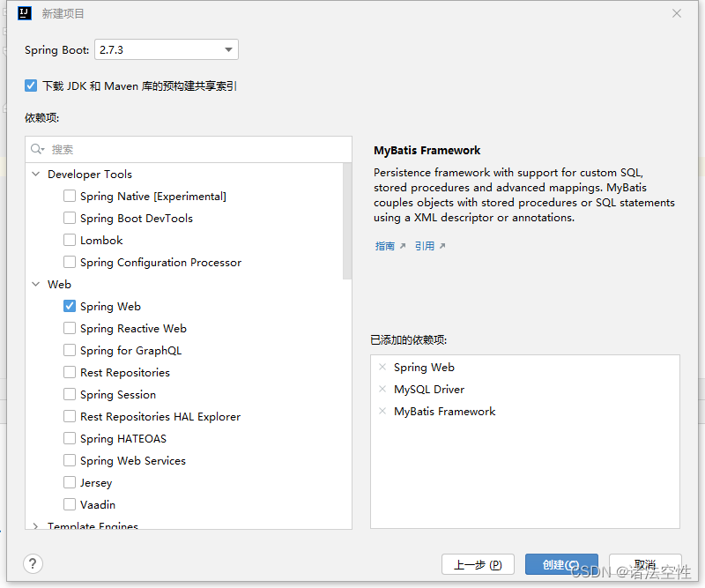The height and width of the screenshot is (588, 705).
Task: Click the blue Create button
Action: (561, 564)
